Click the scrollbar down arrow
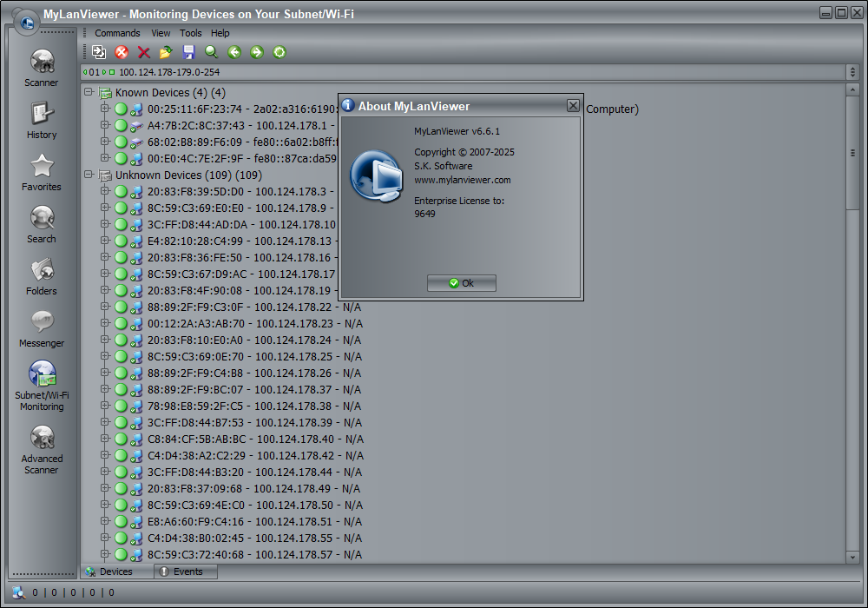The image size is (868, 608). point(852,557)
